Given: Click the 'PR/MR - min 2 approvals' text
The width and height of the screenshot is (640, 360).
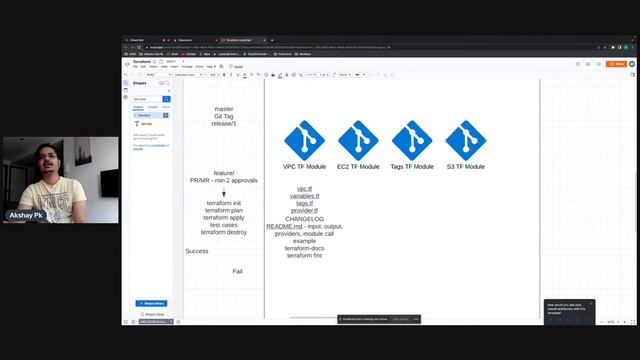Looking at the screenshot, I should pyautogui.click(x=224, y=180).
